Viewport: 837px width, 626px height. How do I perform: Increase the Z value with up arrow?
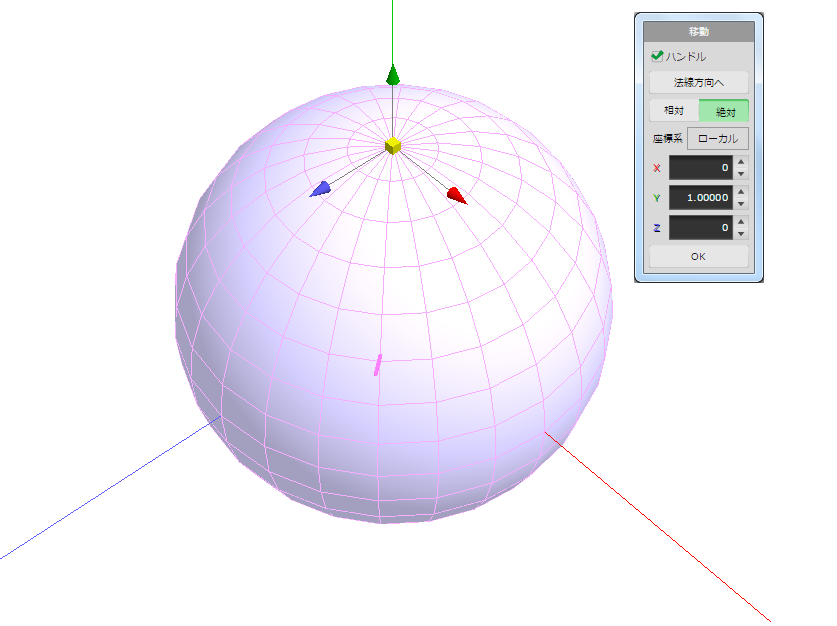tap(741, 222)
